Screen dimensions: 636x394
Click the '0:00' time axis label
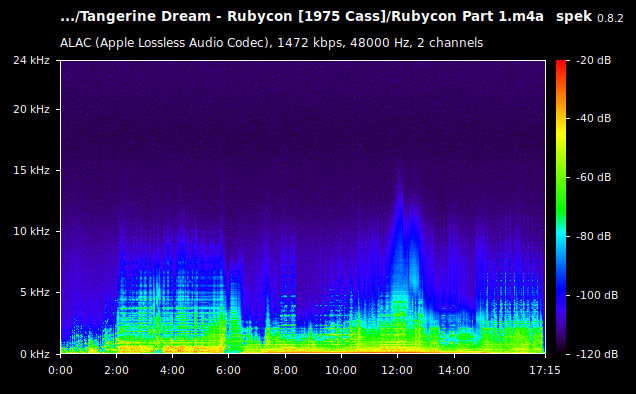pyautogui.click(x=60, y=370)
